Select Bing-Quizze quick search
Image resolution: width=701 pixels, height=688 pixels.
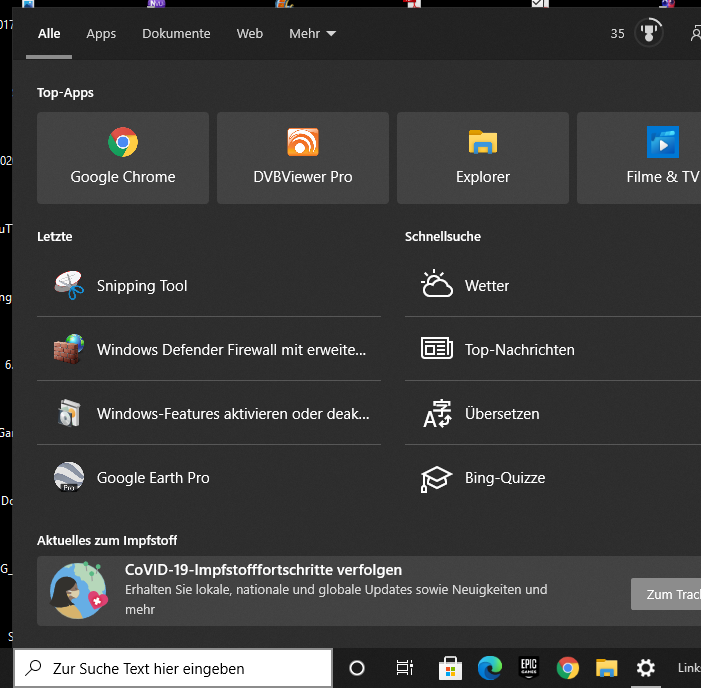(x=553, y=477)
